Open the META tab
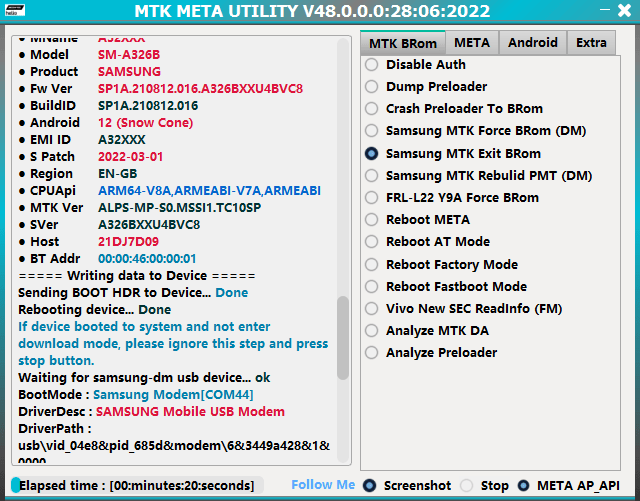This screenshot has height=501, width=640. [x=472, y=43]
